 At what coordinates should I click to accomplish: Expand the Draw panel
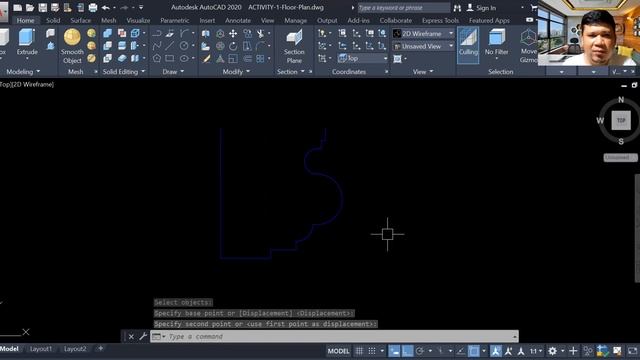[x=173, y=71]
